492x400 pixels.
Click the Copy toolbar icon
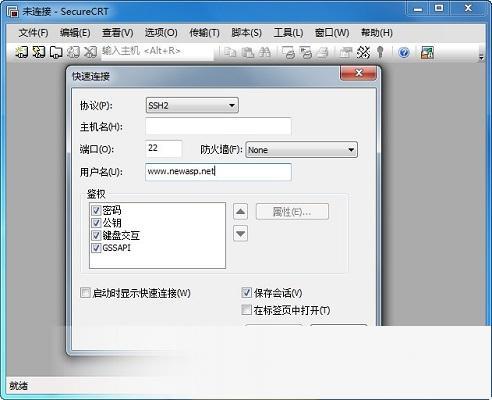click(230, 52)
